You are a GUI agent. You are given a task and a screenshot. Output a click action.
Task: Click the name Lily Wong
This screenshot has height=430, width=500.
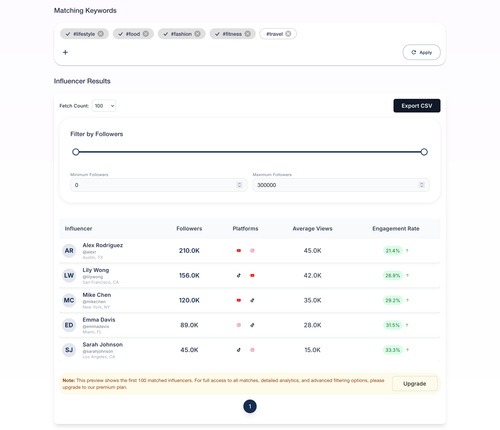pyautogui.click(x=96, y=270)
